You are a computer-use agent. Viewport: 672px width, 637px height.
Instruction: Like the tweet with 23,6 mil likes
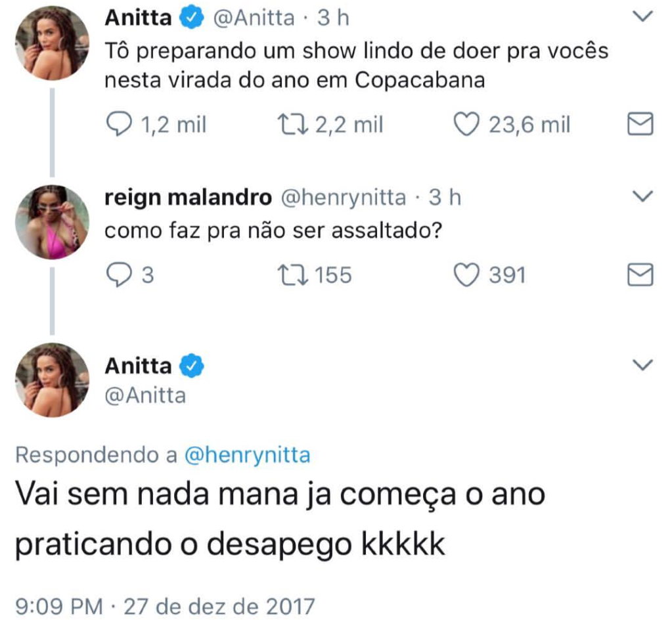(x=466, y=124)
